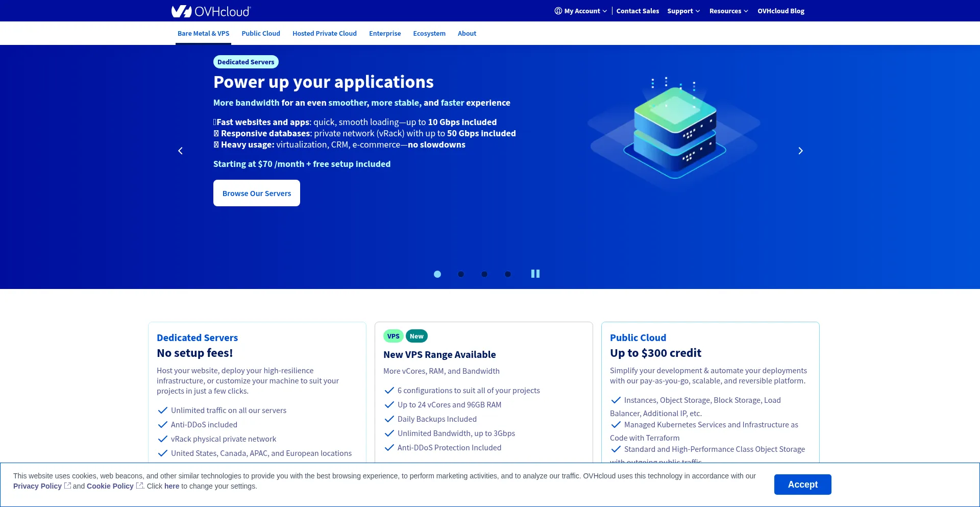
Task: Click 'Starting at $70 /month' text
Action: [x=302, y=164]
